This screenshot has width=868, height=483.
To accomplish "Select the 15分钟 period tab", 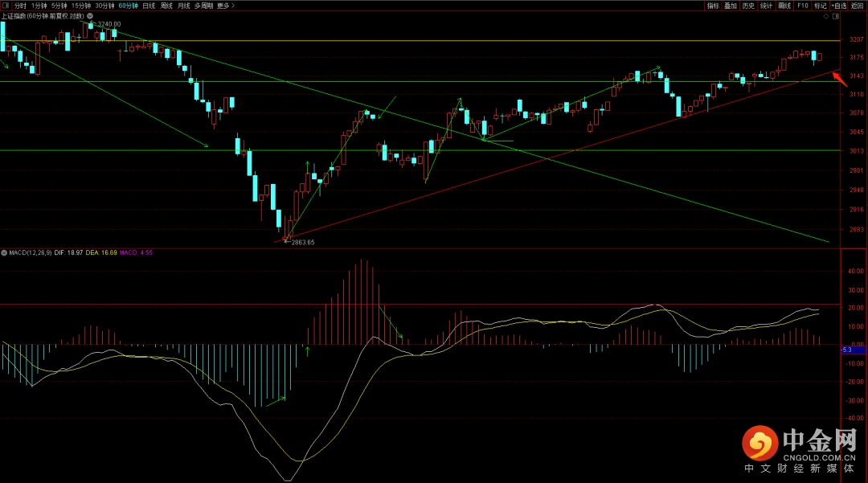I will [x=81, y=6].
